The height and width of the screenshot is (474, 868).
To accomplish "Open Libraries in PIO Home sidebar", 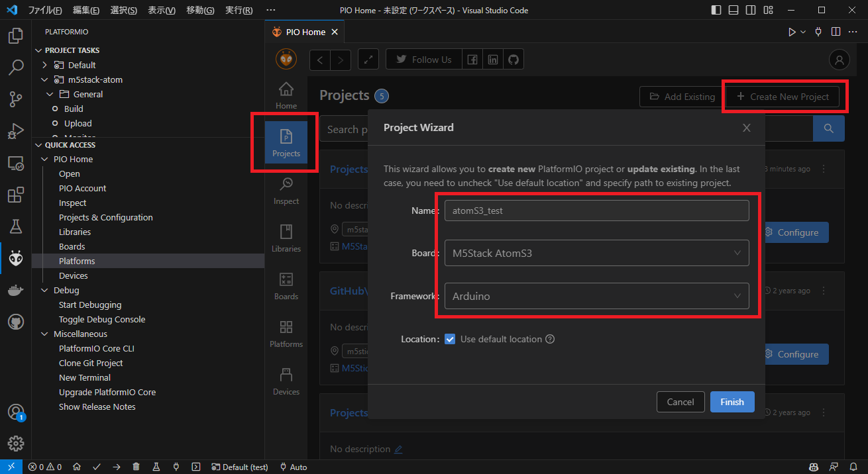I will pos(286,238).
